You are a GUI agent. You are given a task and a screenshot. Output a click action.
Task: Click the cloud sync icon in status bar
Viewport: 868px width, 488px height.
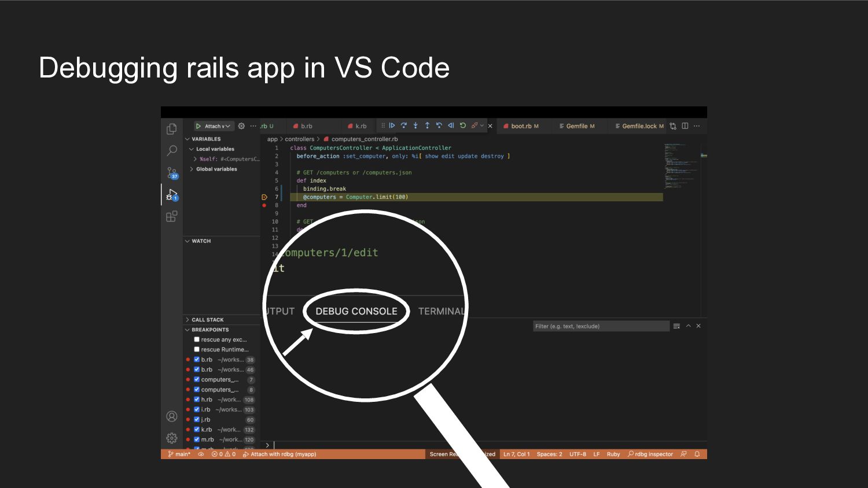click(201, 454)
